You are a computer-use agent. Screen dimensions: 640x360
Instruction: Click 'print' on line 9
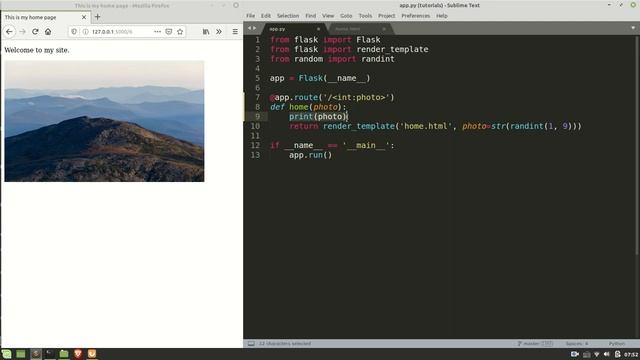(301, 117)
